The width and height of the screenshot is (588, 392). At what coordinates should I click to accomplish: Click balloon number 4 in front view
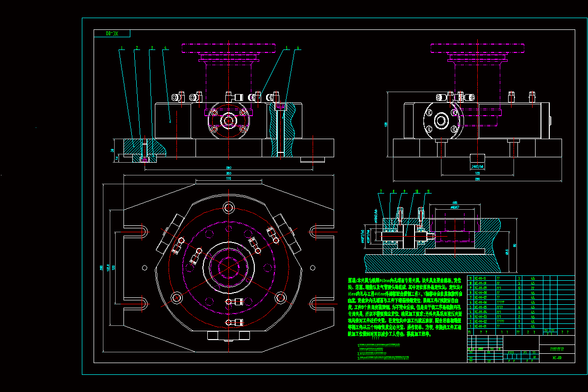pos(166,48)
